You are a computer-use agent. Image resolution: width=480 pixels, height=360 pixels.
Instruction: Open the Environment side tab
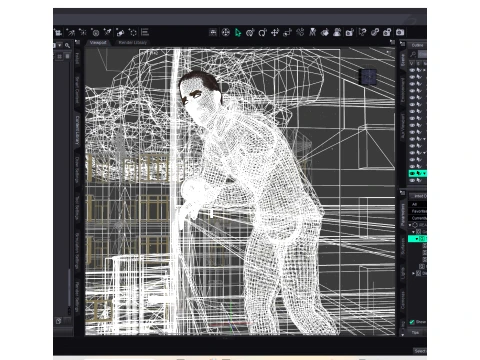[x=403, y=89]
